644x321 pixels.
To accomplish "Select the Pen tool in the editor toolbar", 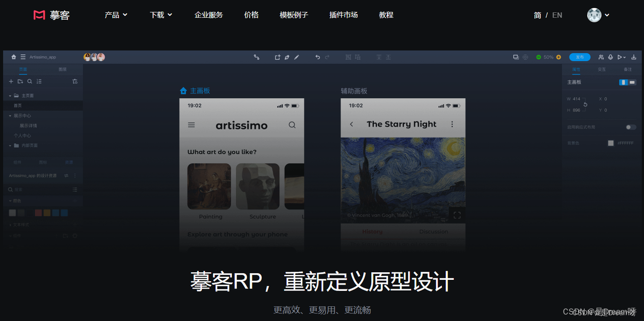I will (287, 57).
